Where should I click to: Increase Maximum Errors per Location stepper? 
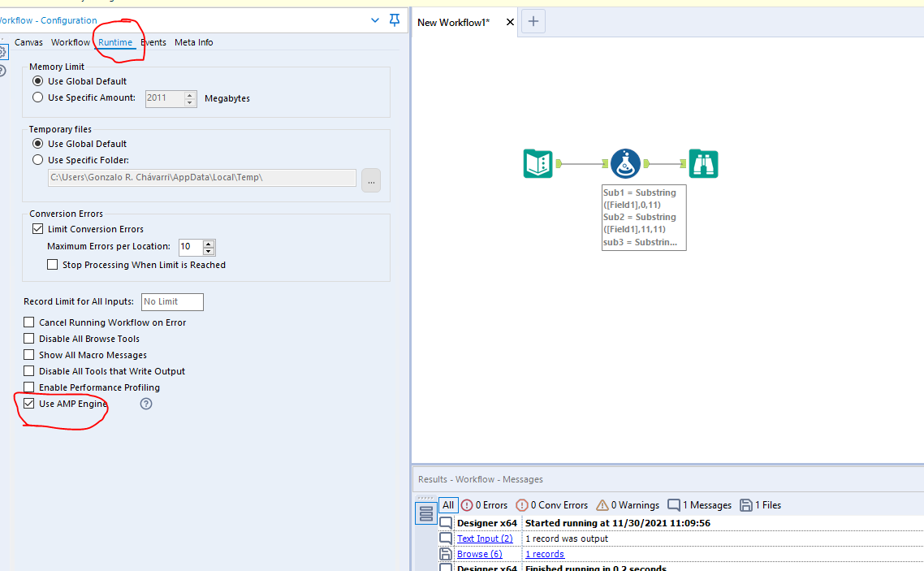[209, 243]
